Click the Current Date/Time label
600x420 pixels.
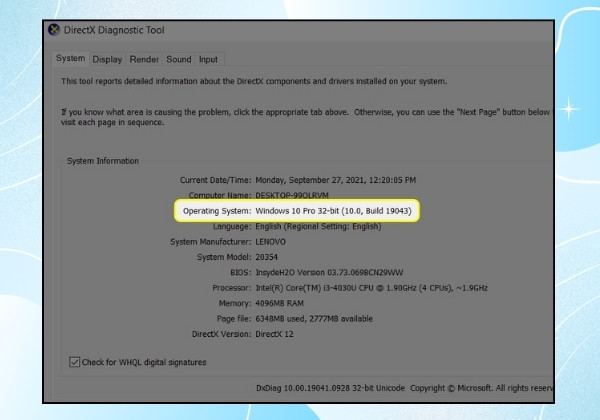point(215,180)
